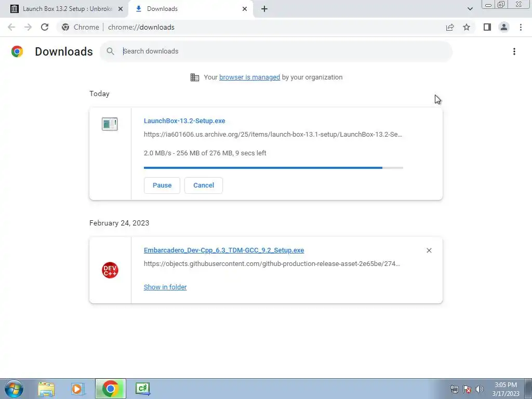Open LaunchBox-13.2-Setup.exe file link
Screen dimensions: 532x399
(184, 121)
